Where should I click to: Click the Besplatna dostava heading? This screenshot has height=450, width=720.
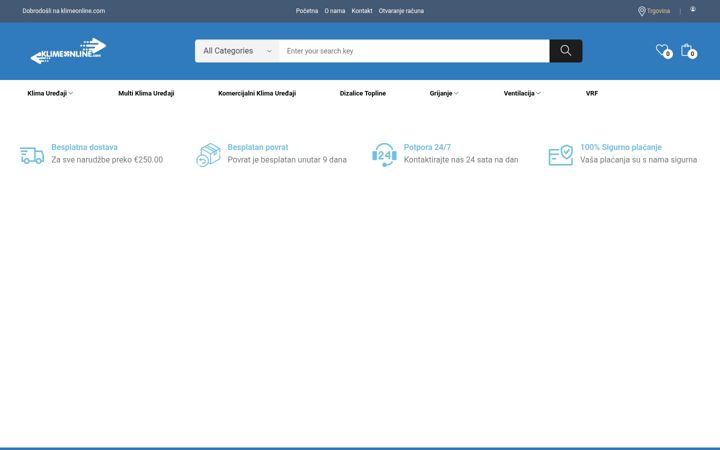84,147
